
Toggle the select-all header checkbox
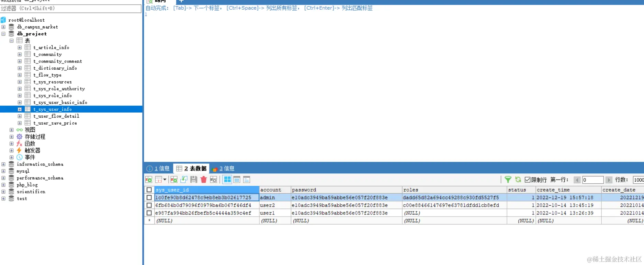(x=149, y=190)
